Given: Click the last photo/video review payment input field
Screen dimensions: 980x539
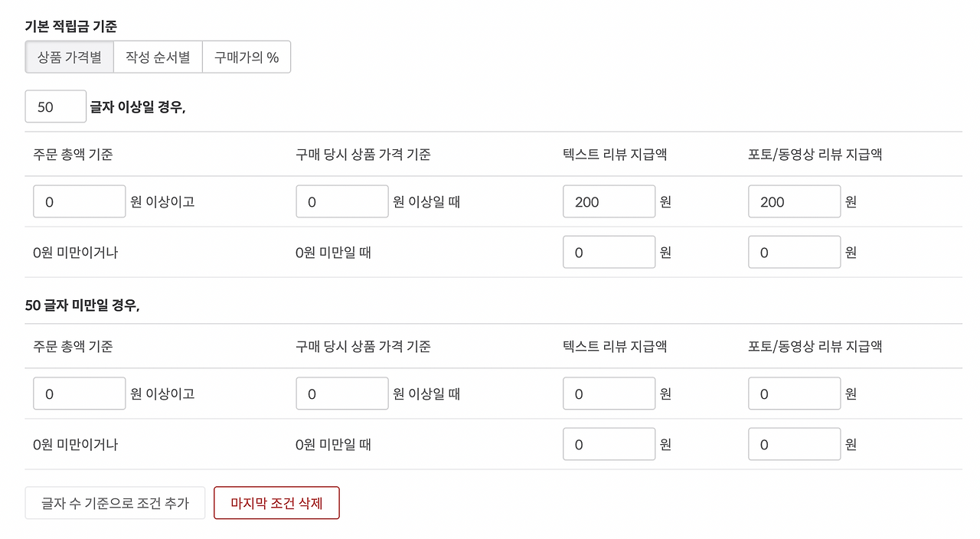Looking at the screenshot, I should pos(794,443).
